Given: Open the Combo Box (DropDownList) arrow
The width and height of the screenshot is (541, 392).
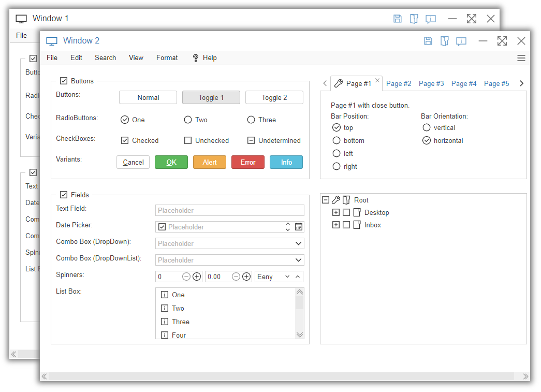Looking at the screenshot, I should pos(298,260).
